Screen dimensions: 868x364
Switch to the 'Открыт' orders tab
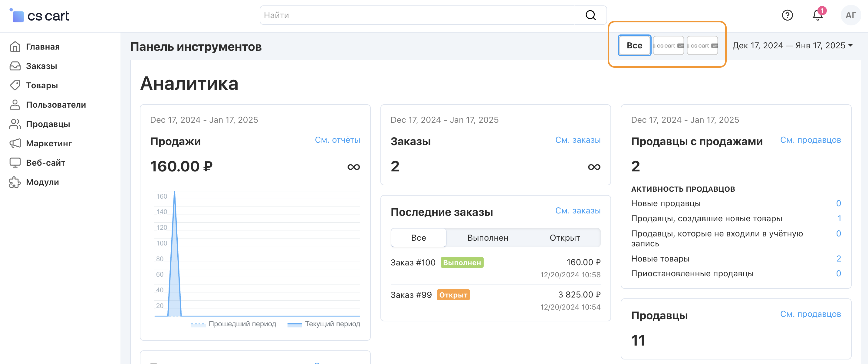564,238
